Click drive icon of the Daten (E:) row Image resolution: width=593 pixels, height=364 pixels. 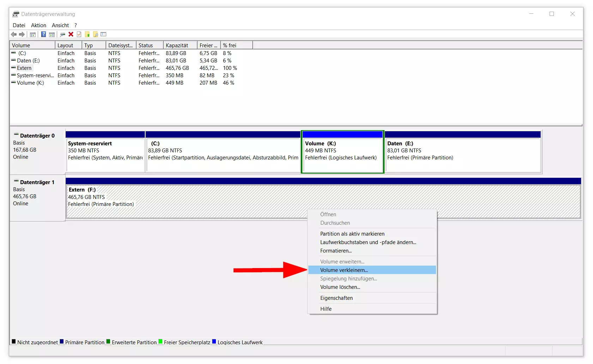coord(13,60)
